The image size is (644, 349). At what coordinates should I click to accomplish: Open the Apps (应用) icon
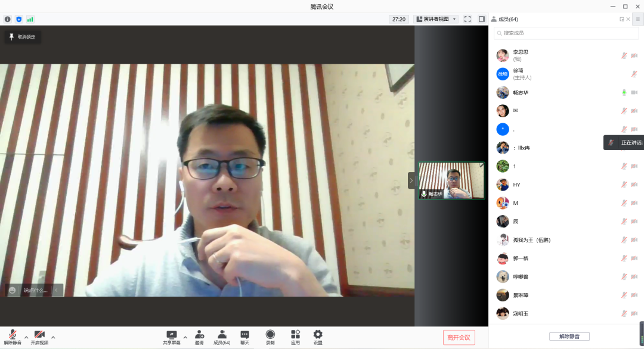(295, 335)
